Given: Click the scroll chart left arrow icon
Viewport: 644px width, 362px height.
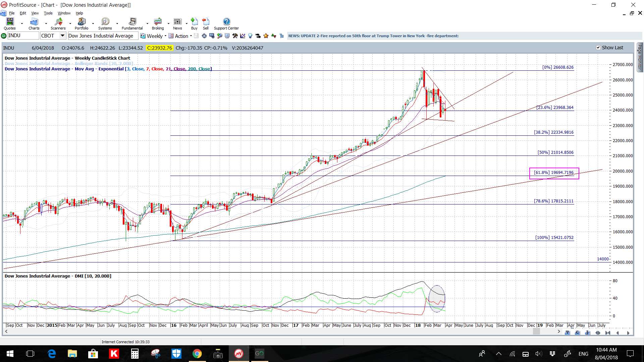Looking at the screenshot, I should (x=618, y=333).
